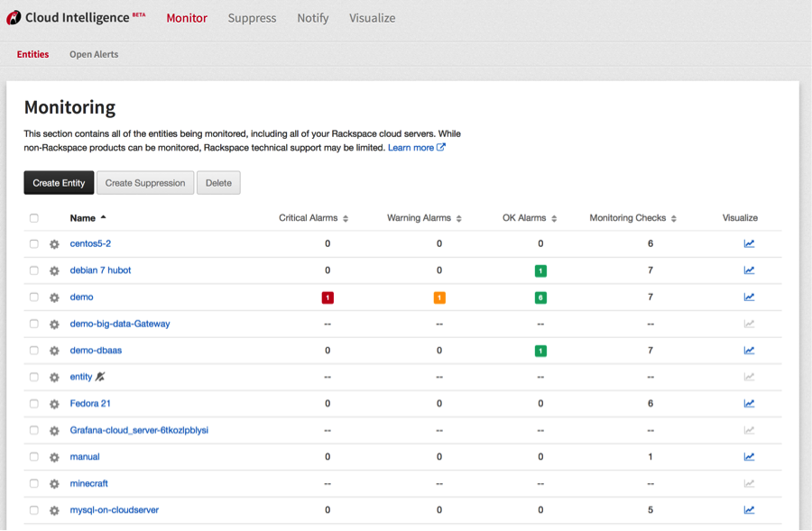Click the red critical alarm badge for demo
The height and width of the screenshot is (531, 812).
[328, 298]
